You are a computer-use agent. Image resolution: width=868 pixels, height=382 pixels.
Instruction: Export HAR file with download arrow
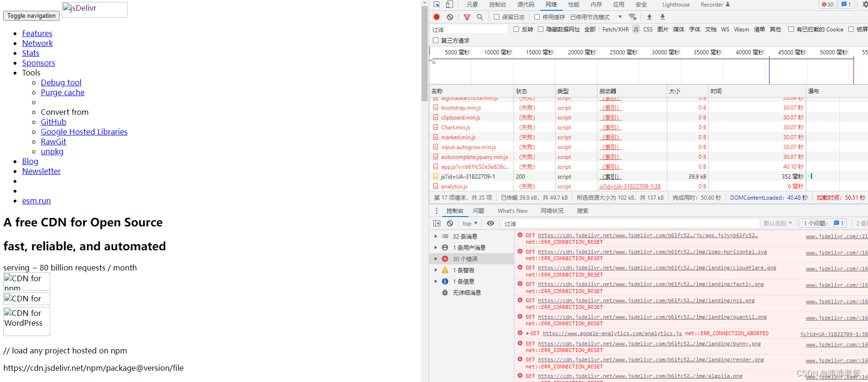pyautogui.click(x=663, y=17)
